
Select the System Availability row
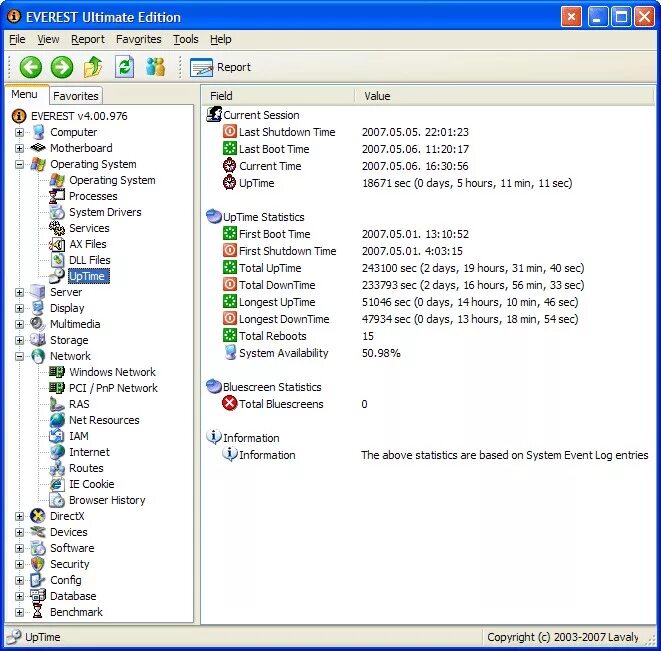tap(428, 353)
